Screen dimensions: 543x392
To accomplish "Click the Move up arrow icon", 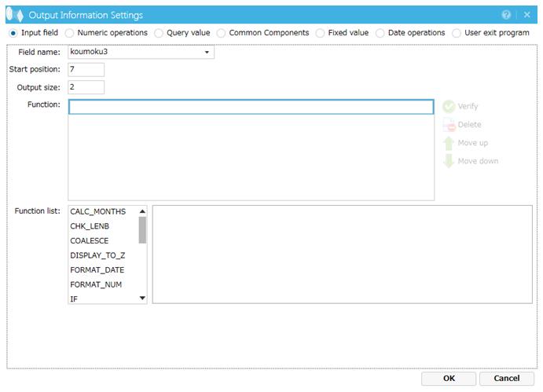I will point(449,143).
